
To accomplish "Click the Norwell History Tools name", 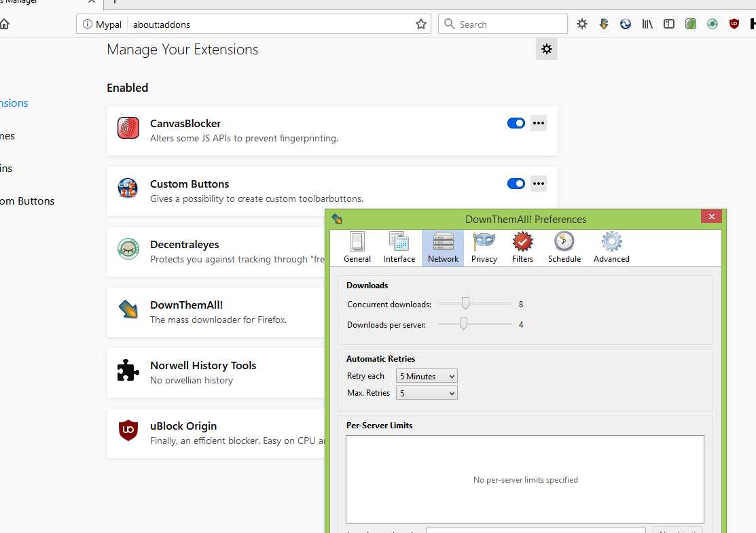I will tap(203, 366).
